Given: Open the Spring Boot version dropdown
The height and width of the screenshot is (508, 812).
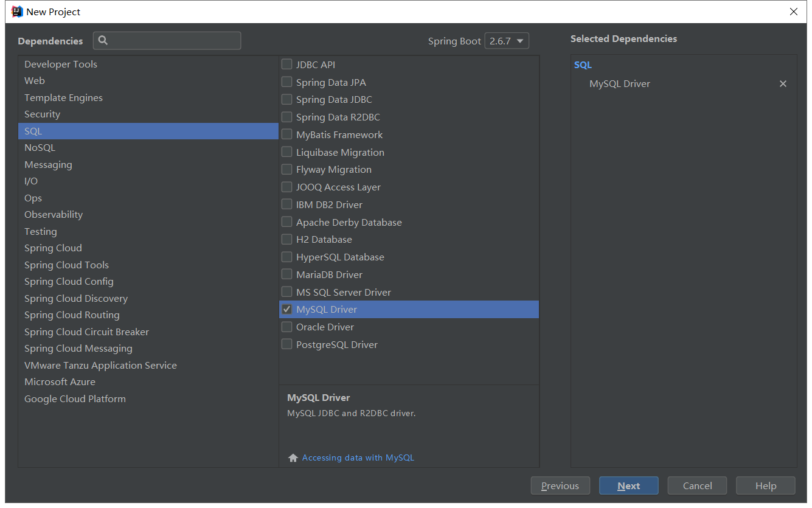Looking at the screenshot, I should pyautogui.click(x=507, y=41).
